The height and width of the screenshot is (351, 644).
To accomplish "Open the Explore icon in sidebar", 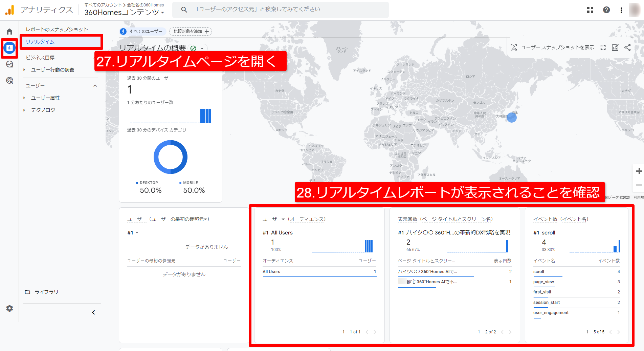I will click(x=9, y=64).
